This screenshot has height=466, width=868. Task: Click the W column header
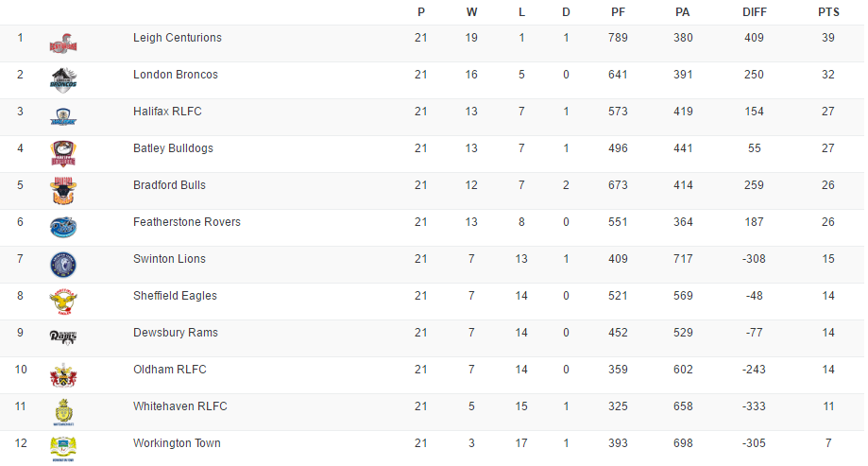coord(471,12)
